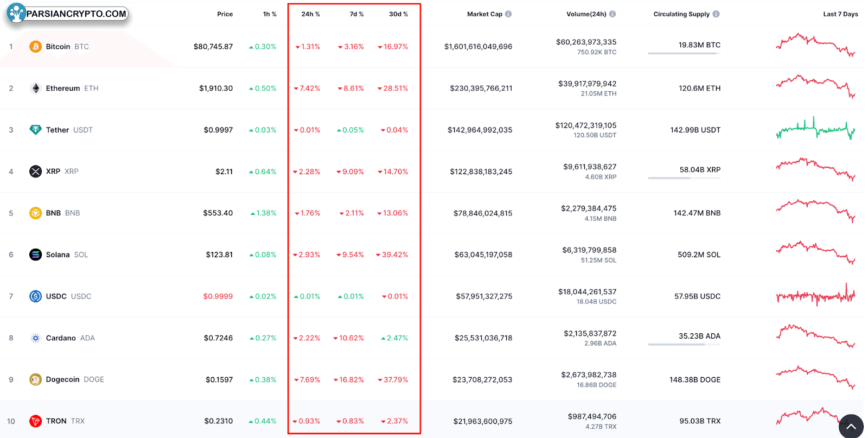Click Cardano 30d change 2.47%

394,338
